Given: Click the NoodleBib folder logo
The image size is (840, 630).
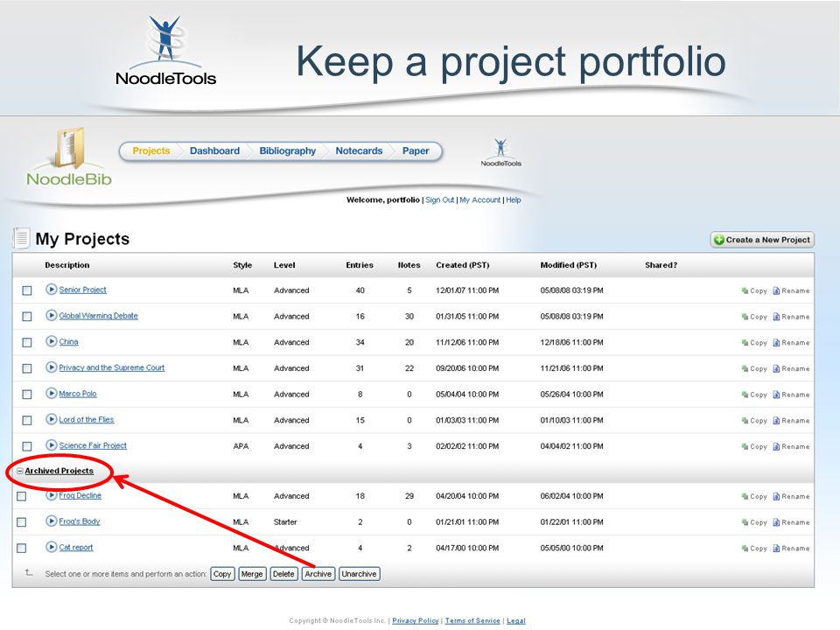Looking at the screenshot, I should pyautogui.click(x=69, y=157).
